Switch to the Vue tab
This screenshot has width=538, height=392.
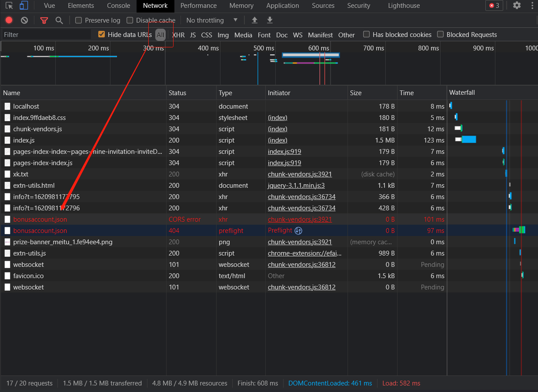[50, 6]
